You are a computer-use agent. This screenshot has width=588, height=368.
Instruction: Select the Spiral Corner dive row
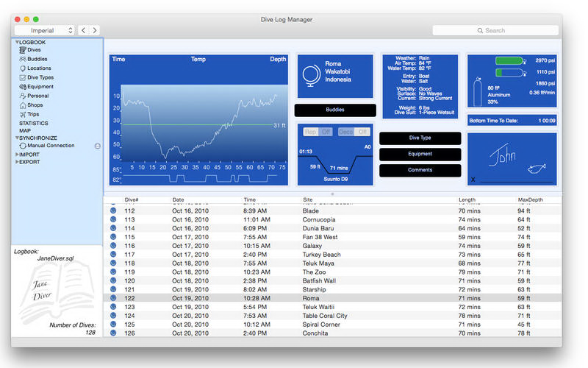pos(332,325)
